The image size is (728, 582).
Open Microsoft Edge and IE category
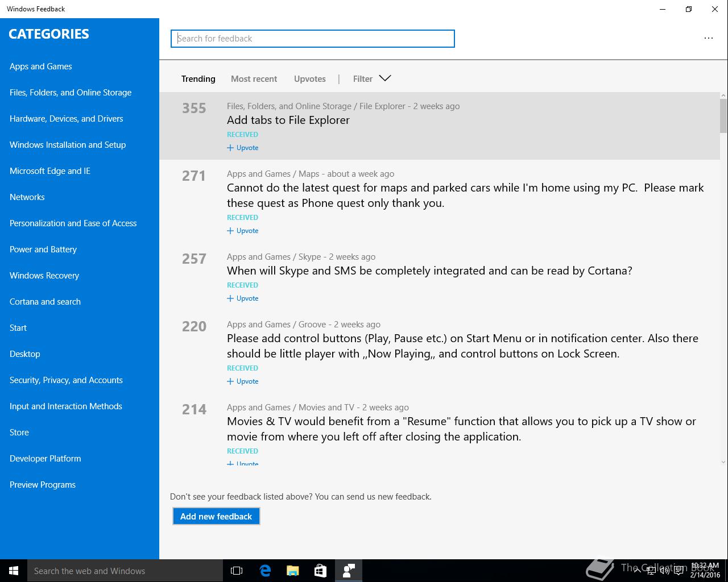point(50,171)
